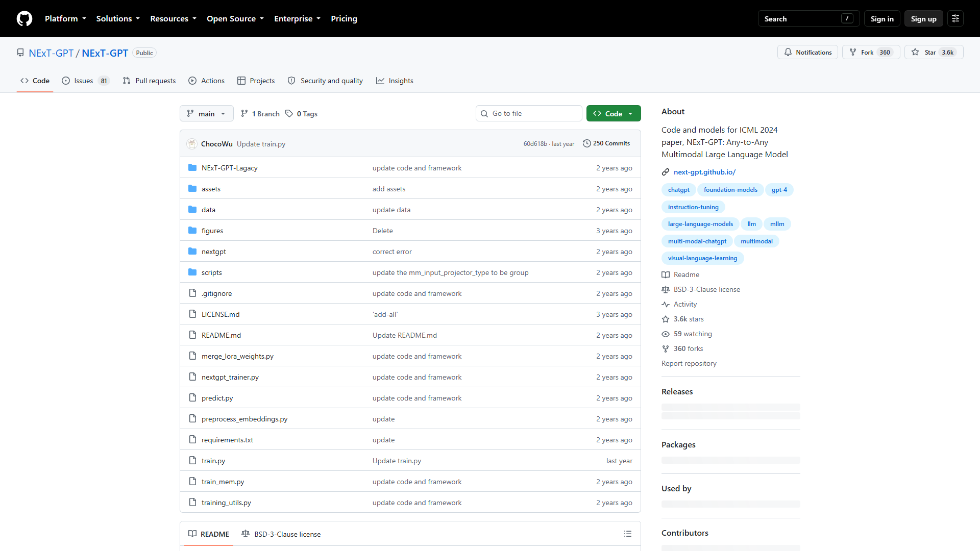Open the README outline list icon
The image size is (980, 551).
[628, 534]
